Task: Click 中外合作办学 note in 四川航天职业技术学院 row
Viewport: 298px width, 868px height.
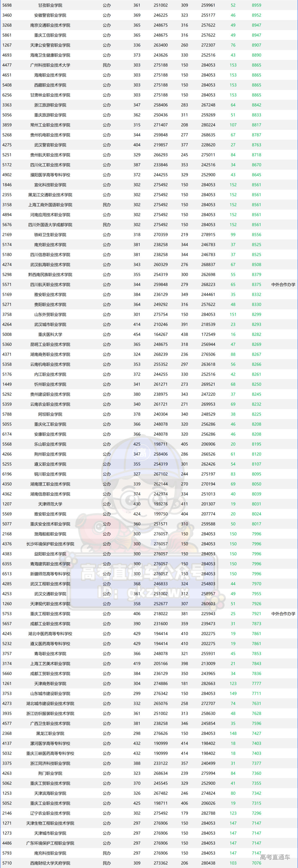Action: [x=283, y=285]
